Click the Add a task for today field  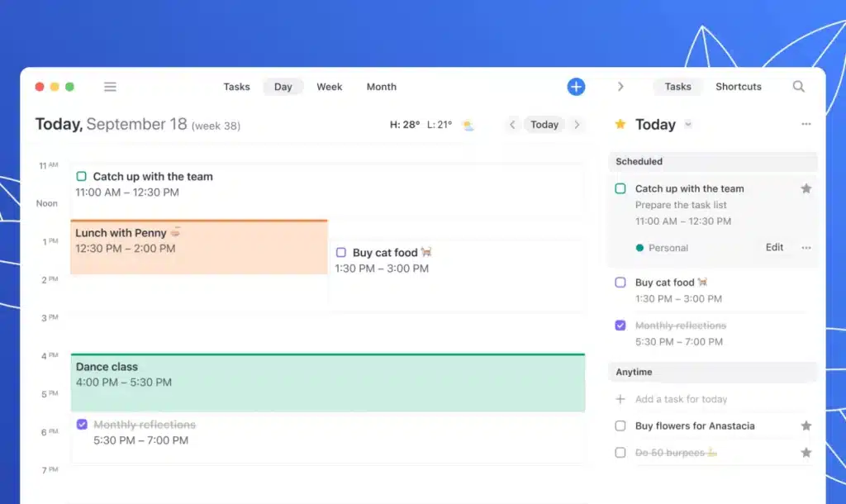(681, 399)
